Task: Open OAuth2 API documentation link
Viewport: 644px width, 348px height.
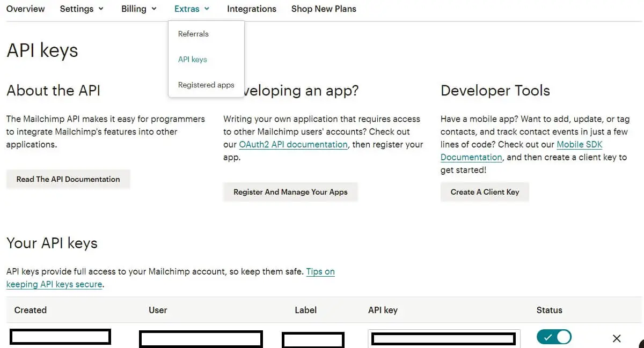Action: [x=293, y=144]
